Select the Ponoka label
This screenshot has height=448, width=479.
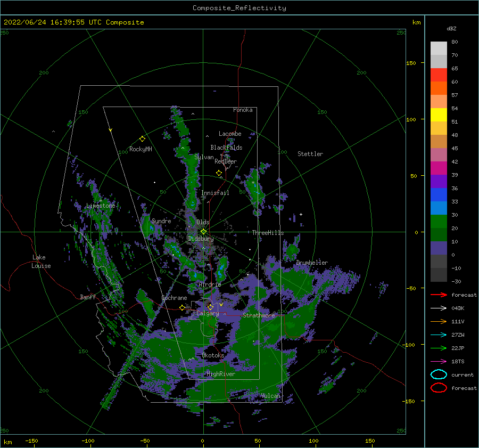pos(243,110)
